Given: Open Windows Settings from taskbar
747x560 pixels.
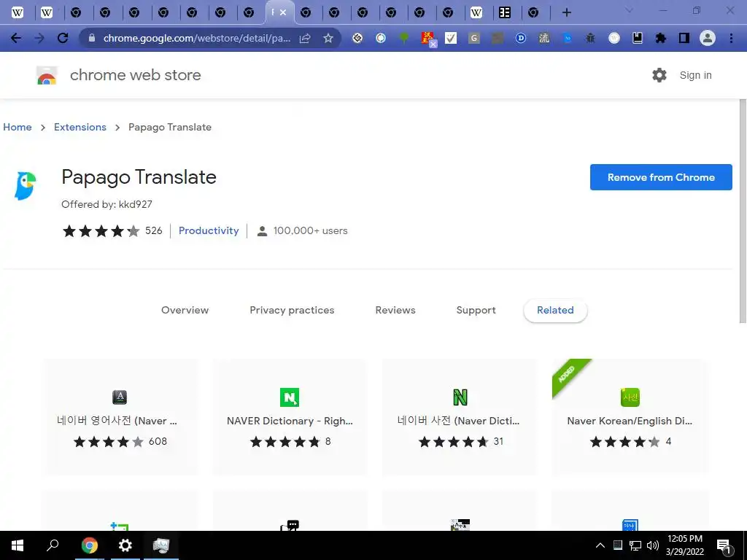Looking at the screenshot, I should tap(125, 545).
